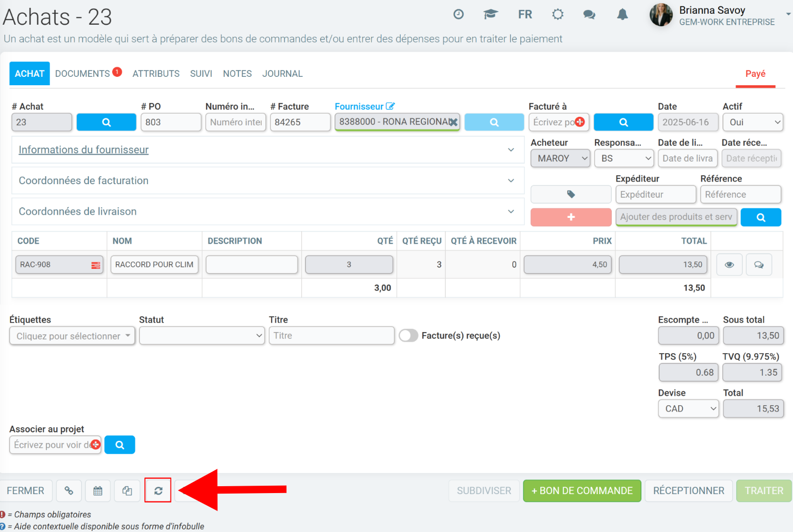
Task: Open the Responsable dropdown showing BS
Action: pyautogui.click(x=624, y=158)
